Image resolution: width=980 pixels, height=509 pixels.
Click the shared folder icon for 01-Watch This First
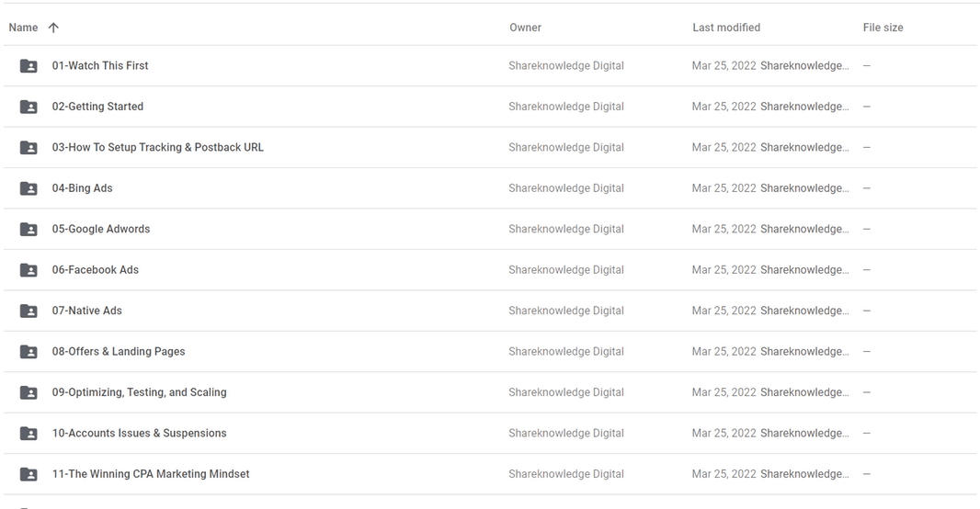(28, 65)
